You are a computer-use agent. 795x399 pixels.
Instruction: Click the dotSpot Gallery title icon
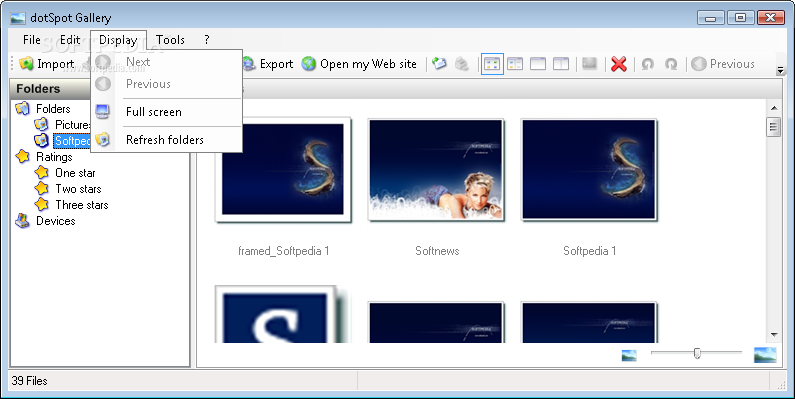click(18, 18)
